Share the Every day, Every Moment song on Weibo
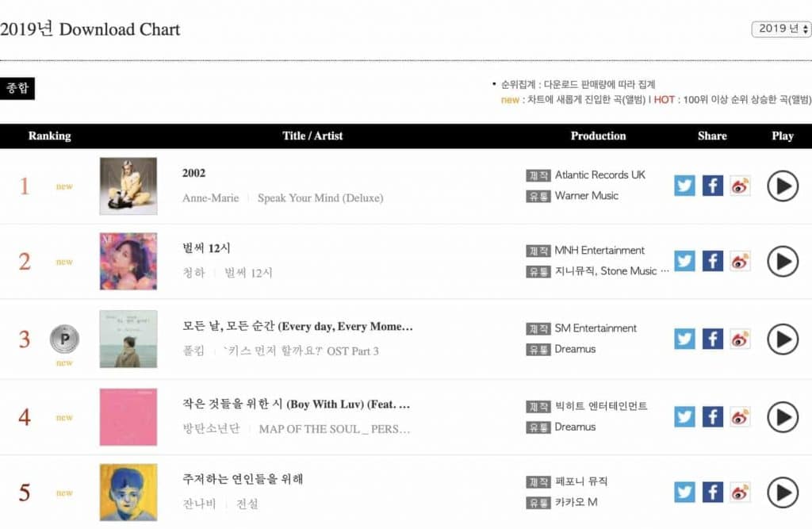This screenshot has width=812, height=529. (x=740, y=339)
